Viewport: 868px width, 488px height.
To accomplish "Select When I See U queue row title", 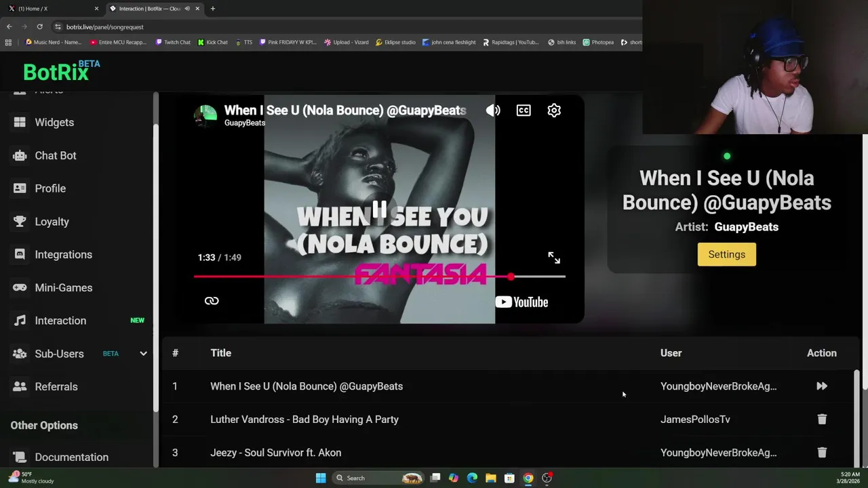I will [307, 386].
